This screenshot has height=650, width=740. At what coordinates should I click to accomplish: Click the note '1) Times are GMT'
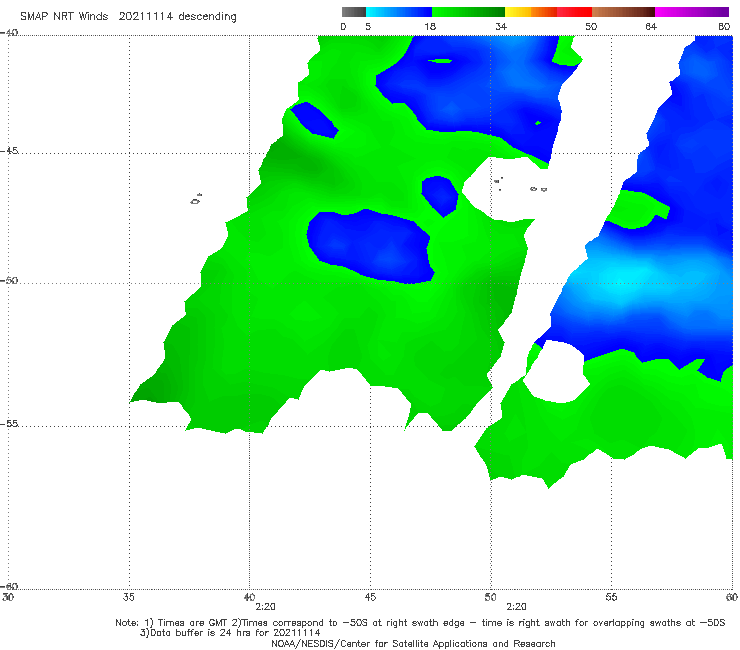pos(187,623)
